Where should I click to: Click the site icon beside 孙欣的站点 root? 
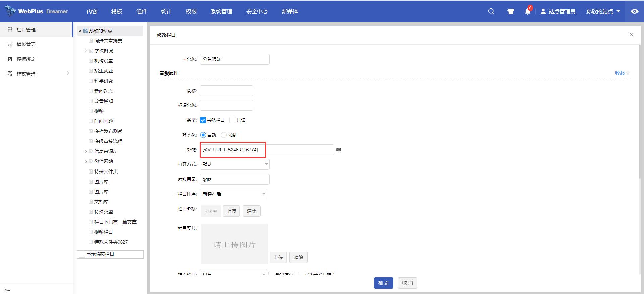pos(86,31)
